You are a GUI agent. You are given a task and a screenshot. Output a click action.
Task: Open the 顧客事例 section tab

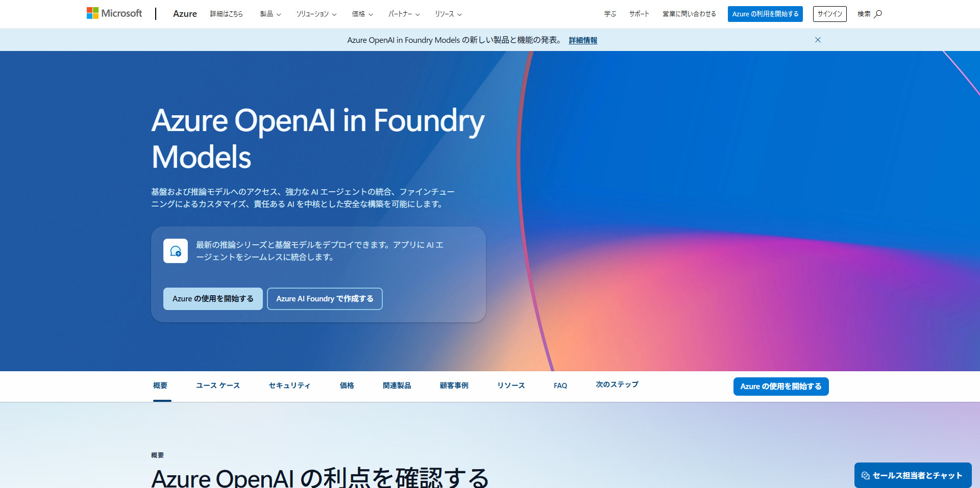click(x=453, y=386)
